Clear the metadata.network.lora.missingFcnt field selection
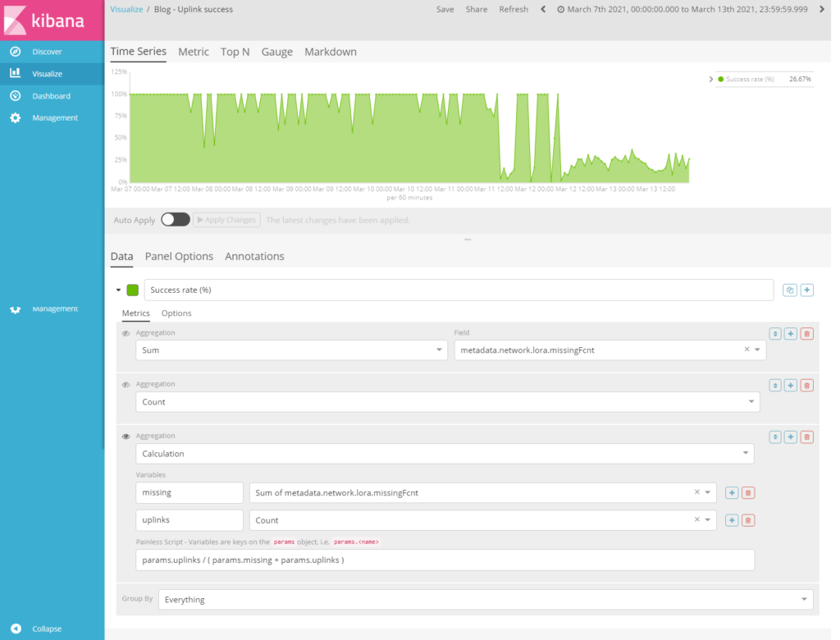 tap(746, 350)
